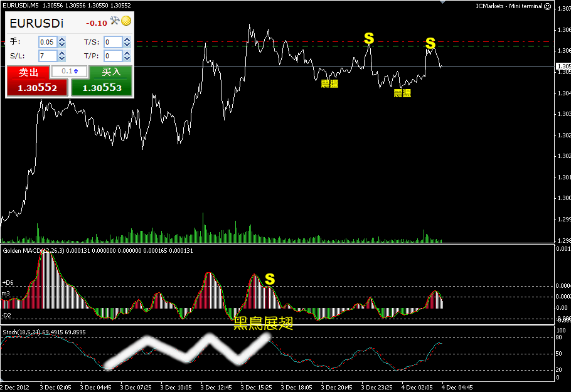Screen dimensions: 571x392
Task: Click the current price tag on right axis
Action: [x=563, y=66]
